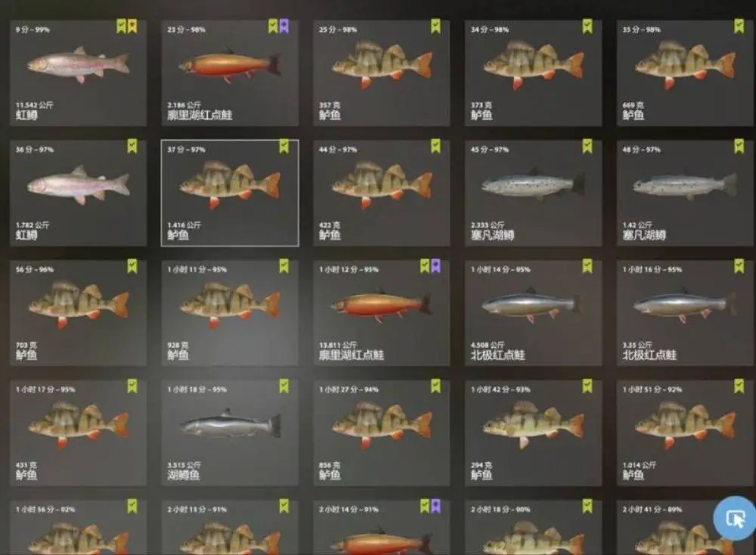Click green check ribbon on 1.782 公斤 虹鳟 card
The image size is (756, 555).
pyautogui.click(x=132, y=146)
